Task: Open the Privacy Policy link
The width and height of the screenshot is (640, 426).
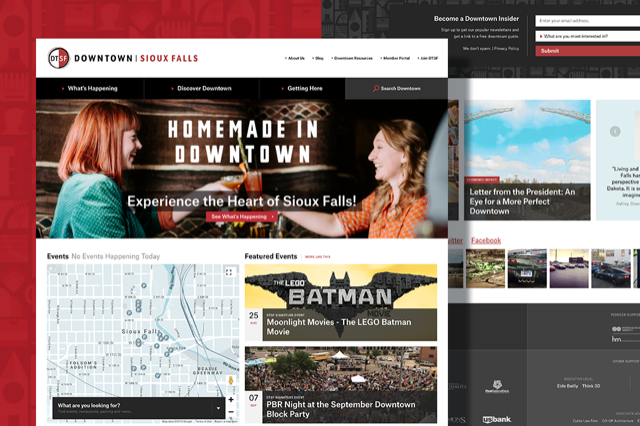Action: 507,49
